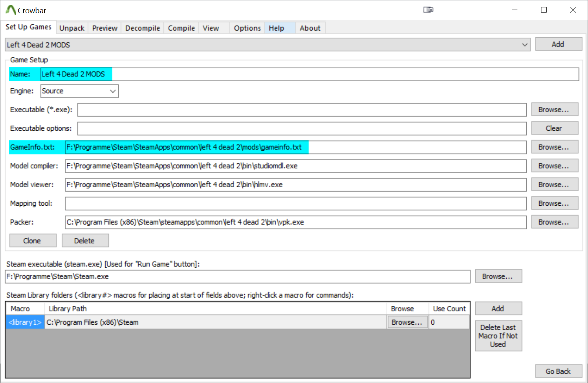Click the game Name input field
The width and height of the screenshot is (588, 383).
(310, 74)
